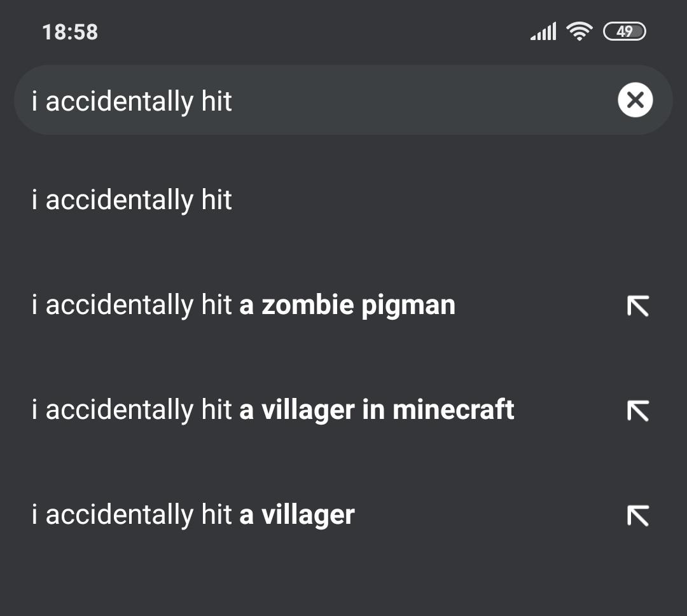Select the suggestion 'i accidentally hit a villager in minecraft'
The image size is (687, 616).
point(273,411)
